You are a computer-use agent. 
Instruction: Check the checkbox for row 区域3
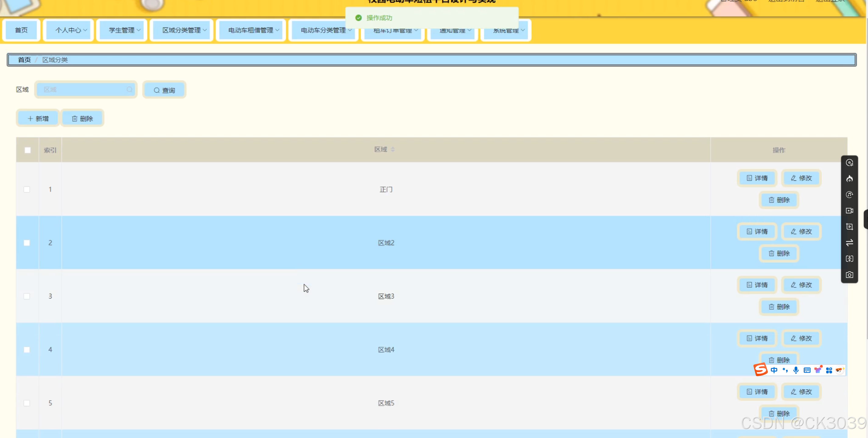(27, 296)
